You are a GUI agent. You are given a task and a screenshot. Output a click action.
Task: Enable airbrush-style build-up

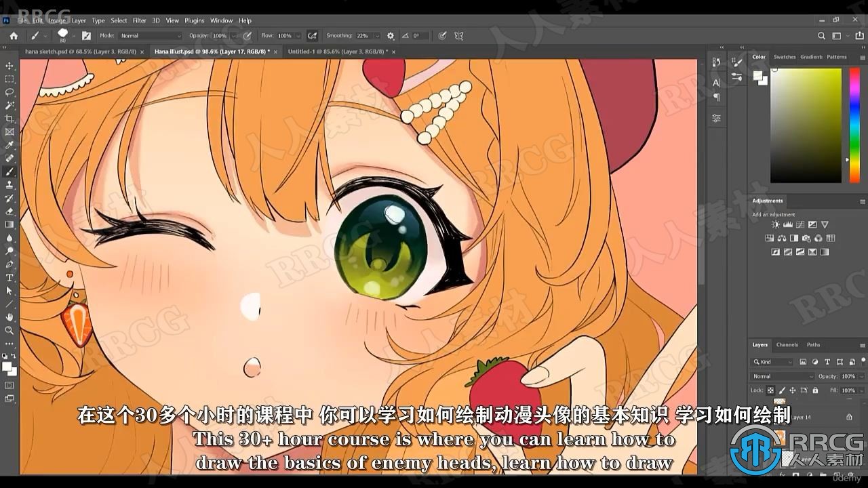[x=313, y=35]
